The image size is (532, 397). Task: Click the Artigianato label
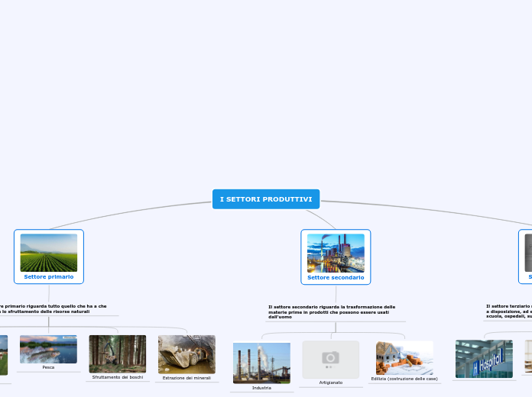[x=331, y=382]
